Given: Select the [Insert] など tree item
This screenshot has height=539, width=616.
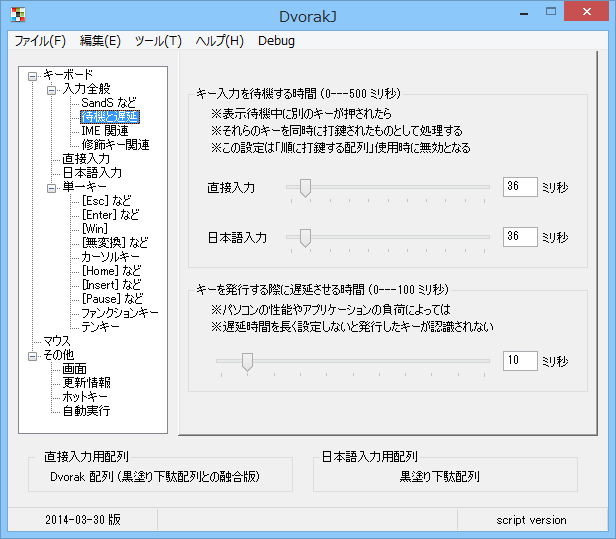Looking at the screenshot, I should click(111, 285).
